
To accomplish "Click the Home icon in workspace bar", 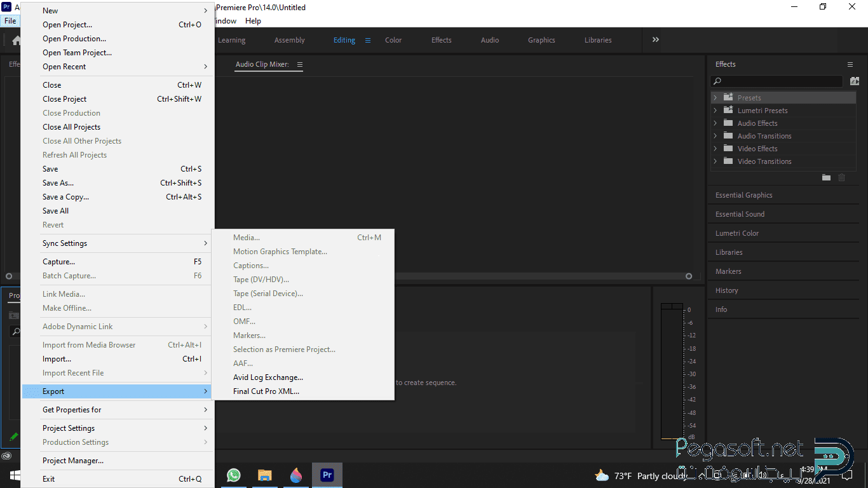I will pyautogui.click(x=17, y=40).
